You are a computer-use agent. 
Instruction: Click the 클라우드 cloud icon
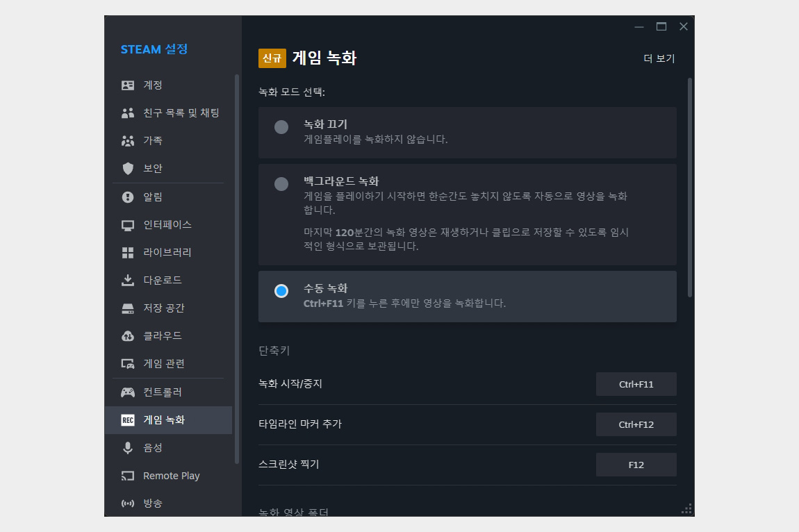click(128, 336)
